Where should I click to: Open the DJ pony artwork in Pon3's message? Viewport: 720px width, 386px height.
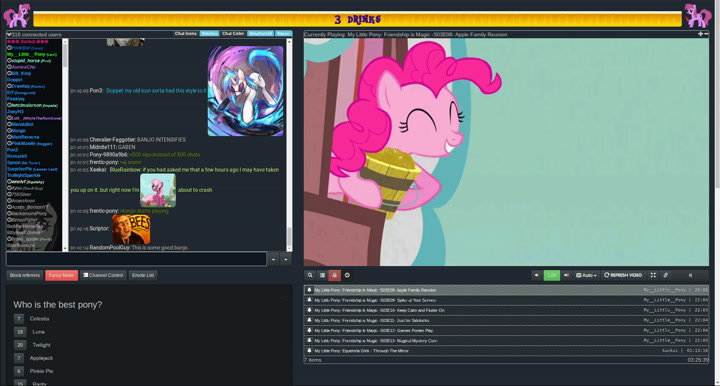click(246, 91)
